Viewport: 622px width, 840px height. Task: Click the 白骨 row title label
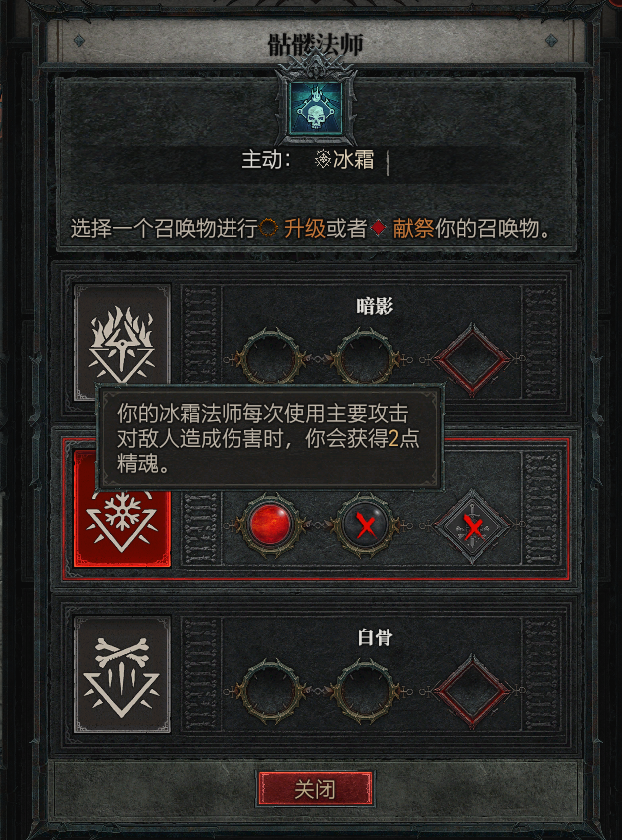[x=375, y=637]
